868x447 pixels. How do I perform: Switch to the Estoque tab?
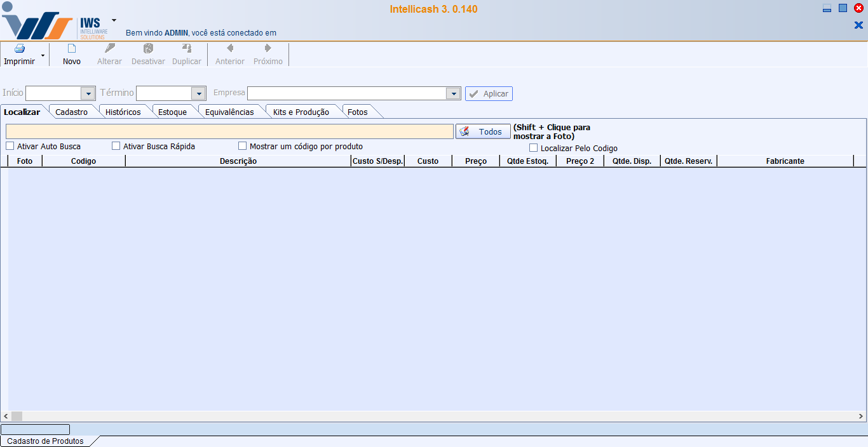(173, 112)
